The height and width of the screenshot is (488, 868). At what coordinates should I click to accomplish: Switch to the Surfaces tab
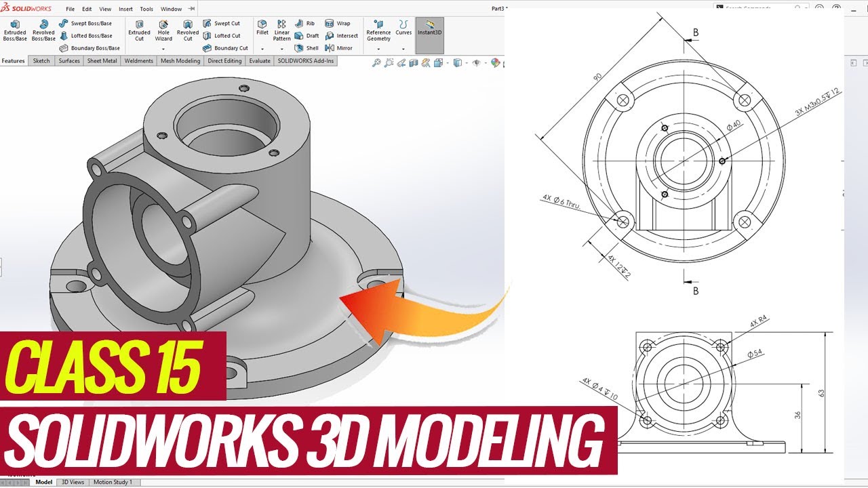(69, 61)
